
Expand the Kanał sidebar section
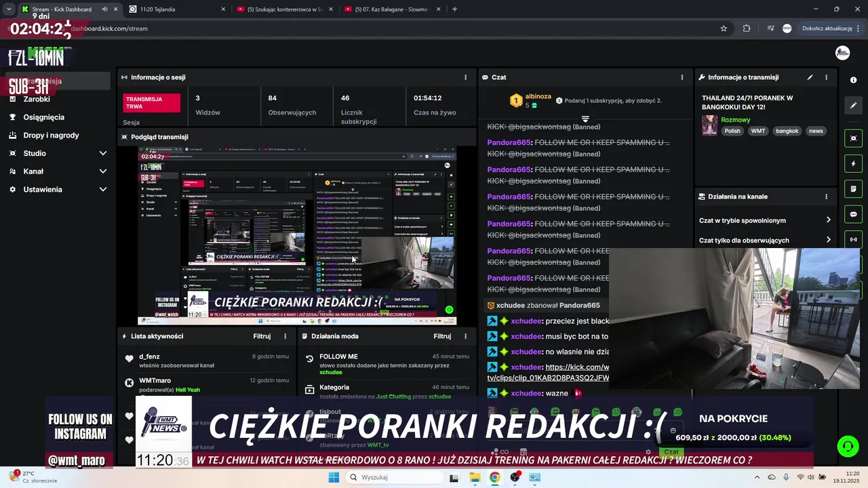tap(58, 171)
